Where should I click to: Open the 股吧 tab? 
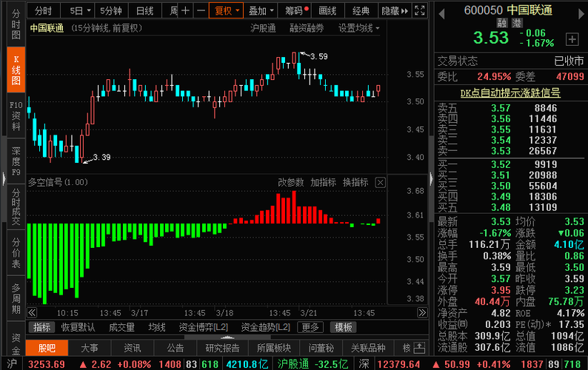[47, 348]
